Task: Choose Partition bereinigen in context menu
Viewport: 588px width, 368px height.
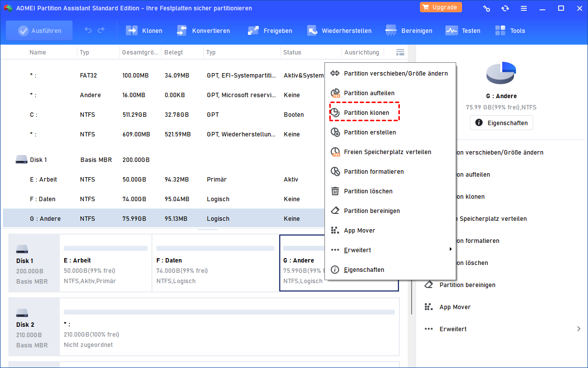Action: [x=391, y=211]
